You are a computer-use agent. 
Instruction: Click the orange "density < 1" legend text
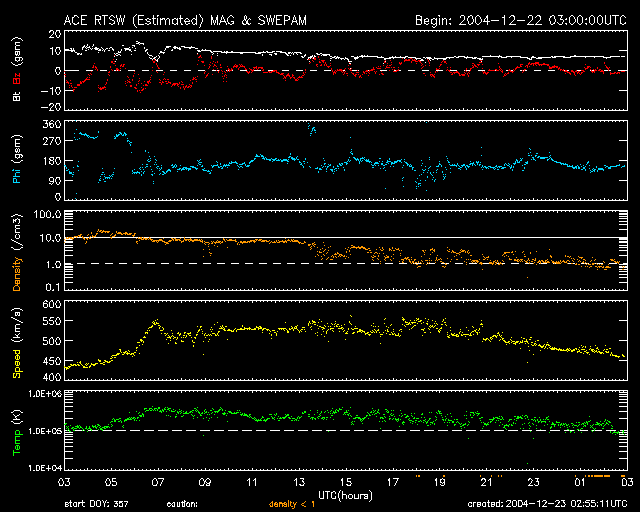point(292,504)
